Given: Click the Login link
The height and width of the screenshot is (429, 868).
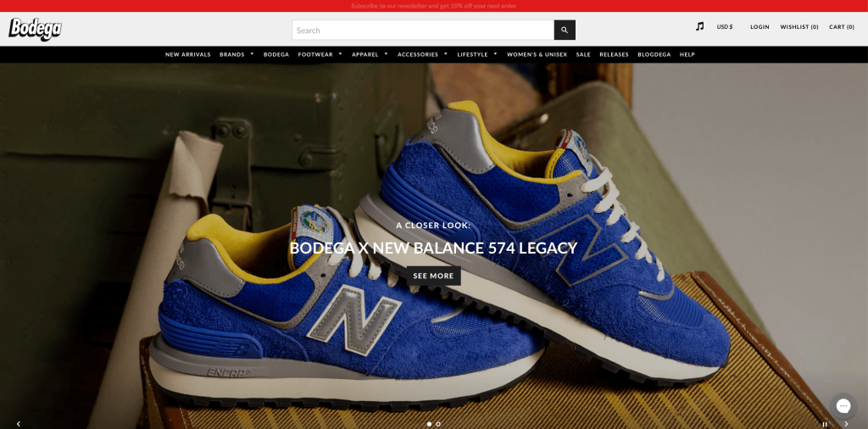Looking at the screenshot, I should (x=759, y=26).
